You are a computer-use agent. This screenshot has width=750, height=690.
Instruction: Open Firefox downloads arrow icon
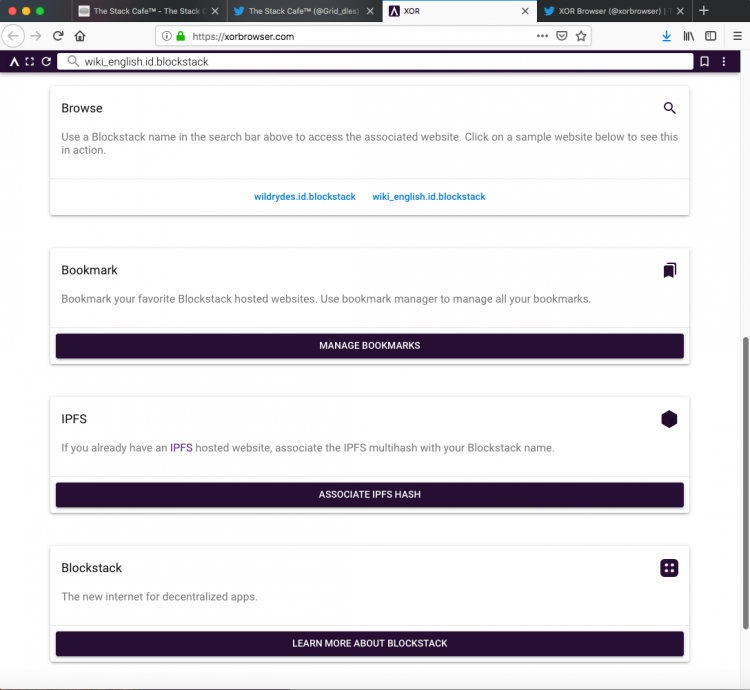coord(666,36)
